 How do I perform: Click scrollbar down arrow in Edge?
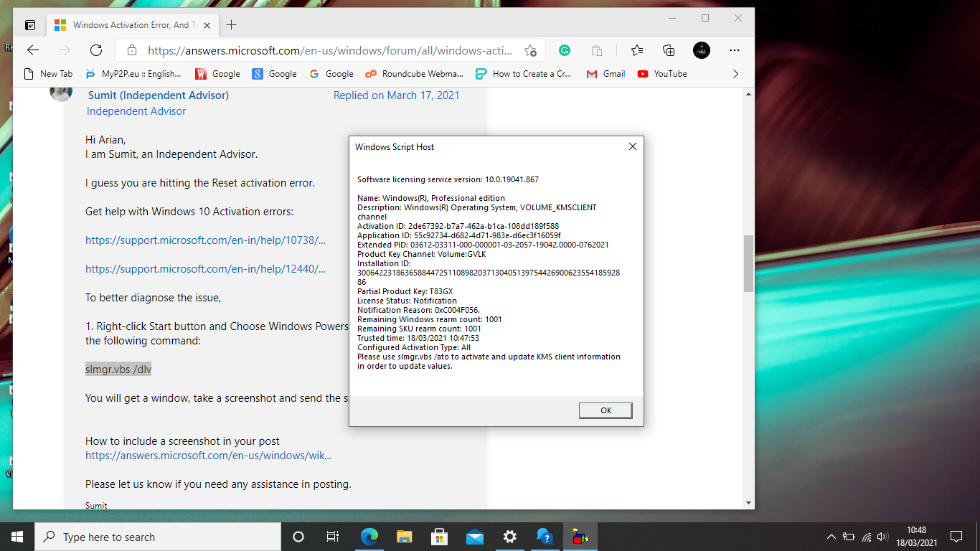(x=748, y=503)
